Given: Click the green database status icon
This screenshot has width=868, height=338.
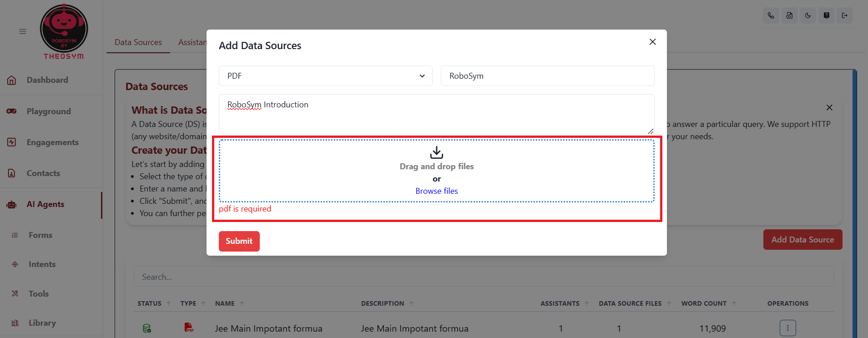Looking at the screenshot, I should click(147, 328).
